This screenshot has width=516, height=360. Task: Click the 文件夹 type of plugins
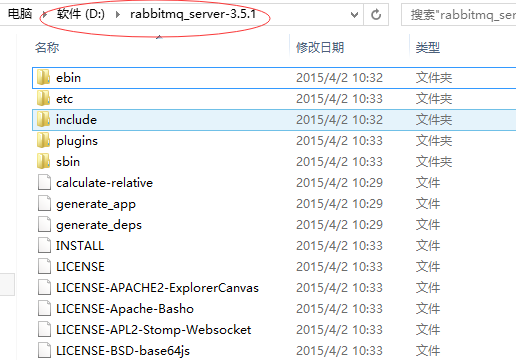(x=434, y=141)
